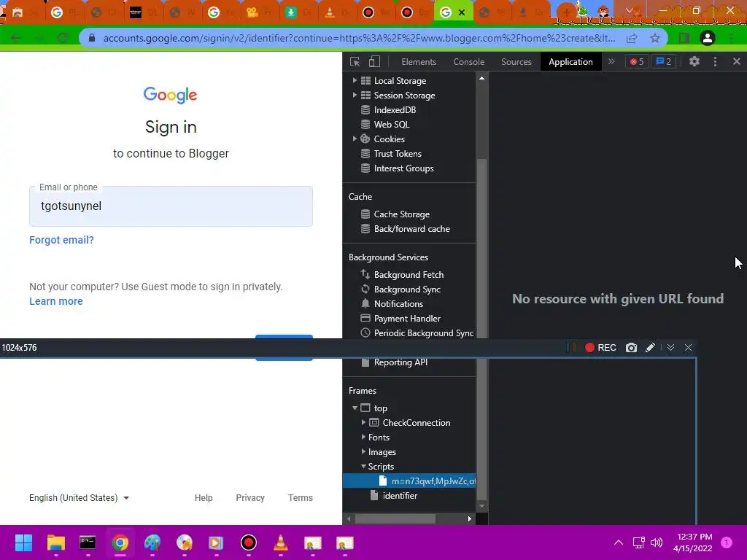Click the Privacy footer link
The width and height of the screenshot is (747, 560).
pos(250,497)
